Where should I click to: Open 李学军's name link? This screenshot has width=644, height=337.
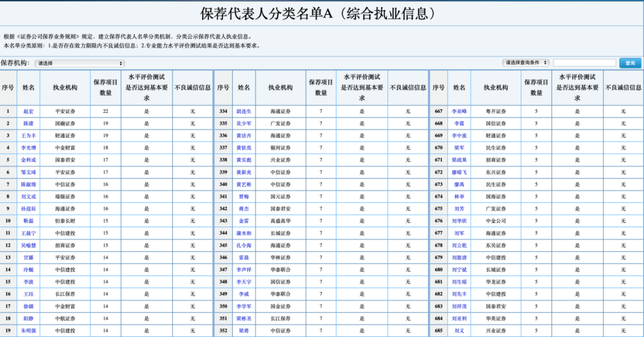(243, 306)
